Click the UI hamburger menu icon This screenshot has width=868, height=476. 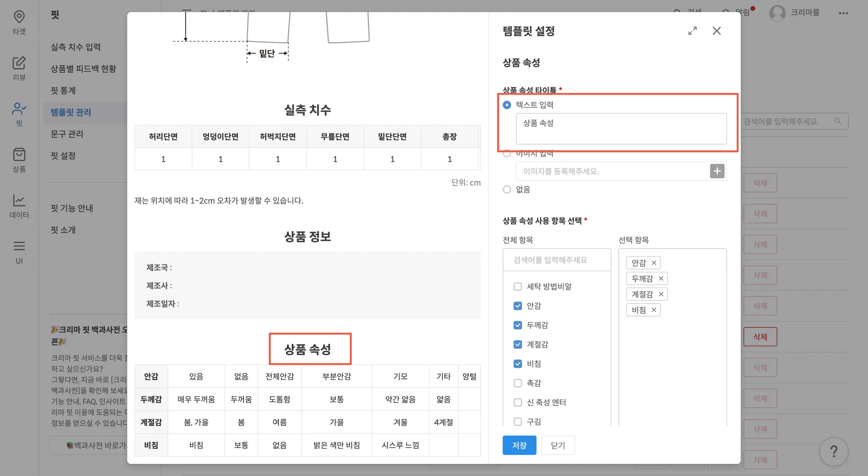[x=19, y=246]
